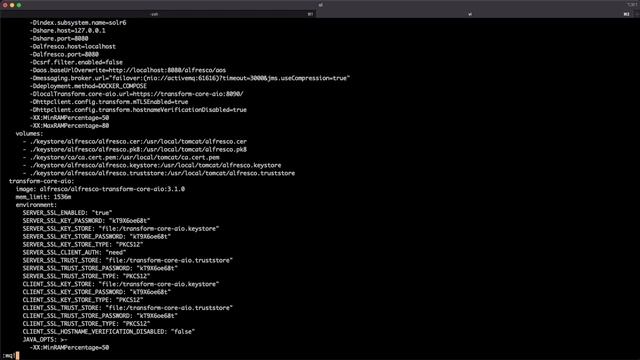The height and width of the screenshot is (360, 640).
Task: Click the ca.cert.pem volume mapping line
Action: (x=121, y=157)
